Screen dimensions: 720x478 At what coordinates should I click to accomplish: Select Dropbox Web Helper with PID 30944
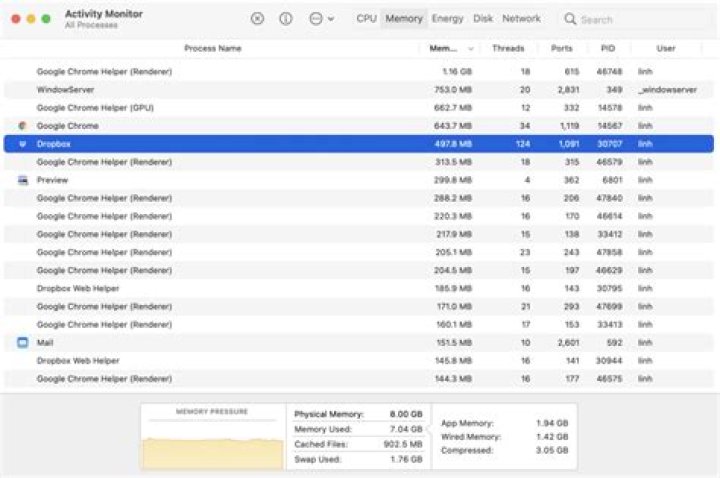point(359,360)
